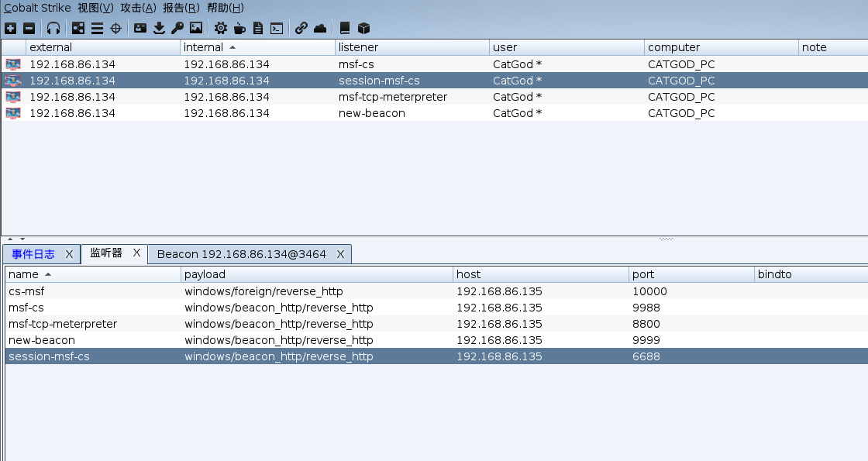Select the session row with listener session-msf-cs

pos(435,81)
